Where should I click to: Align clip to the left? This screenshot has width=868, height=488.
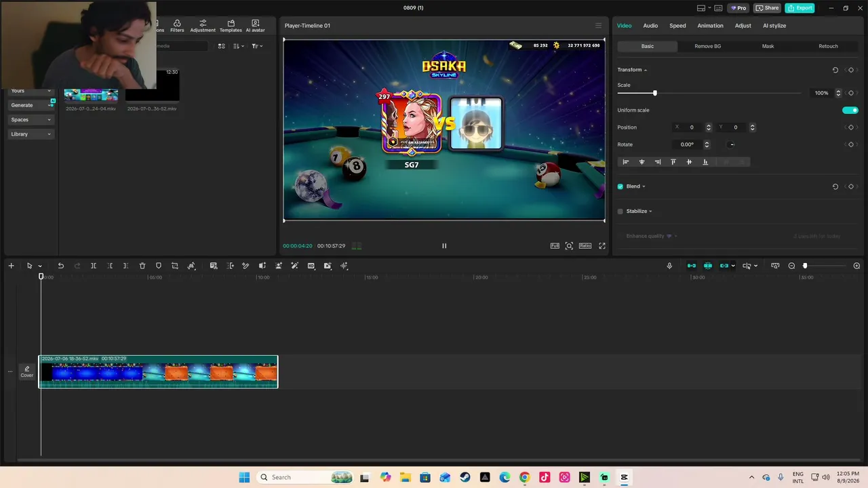pos(626,162)
